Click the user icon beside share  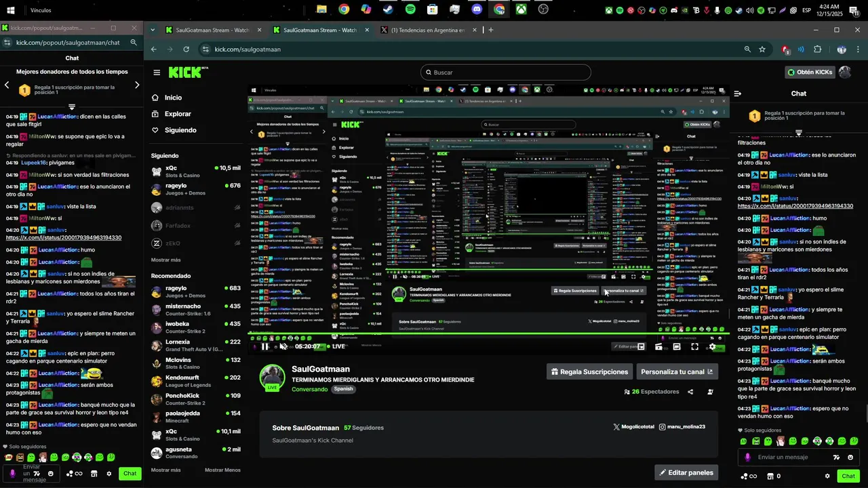[710, 392]
